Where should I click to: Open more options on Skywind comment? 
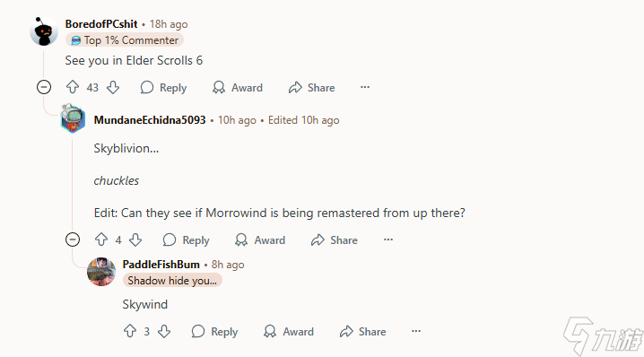click(x=416, y=331)
